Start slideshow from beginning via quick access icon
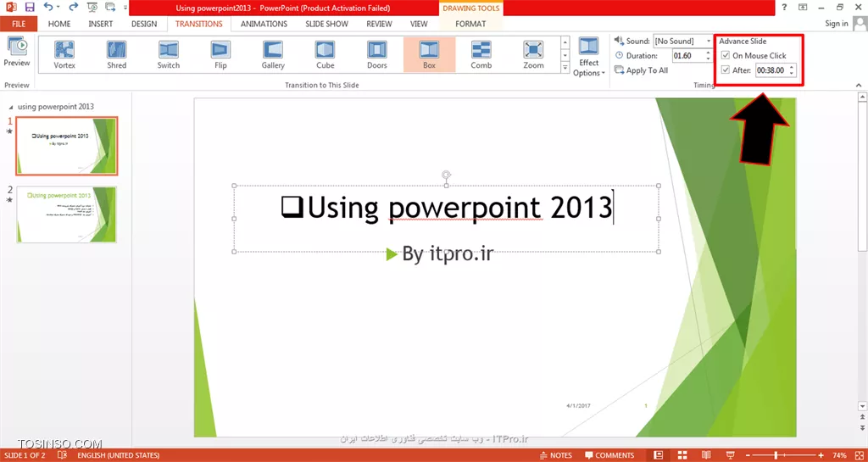Viewport: 868px width, 462px height. tap(92, 7)
